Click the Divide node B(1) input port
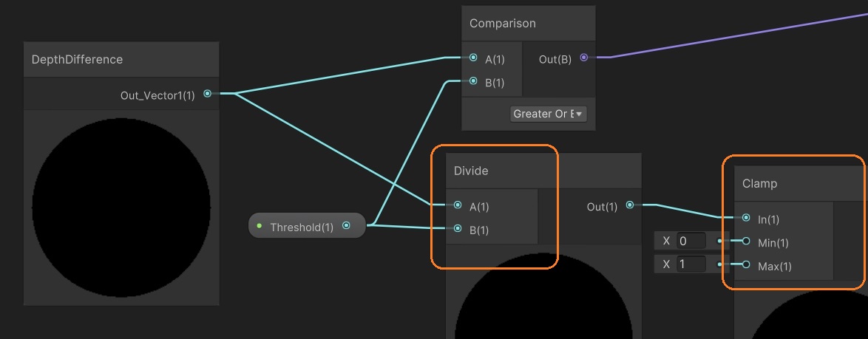 point(458,229)
